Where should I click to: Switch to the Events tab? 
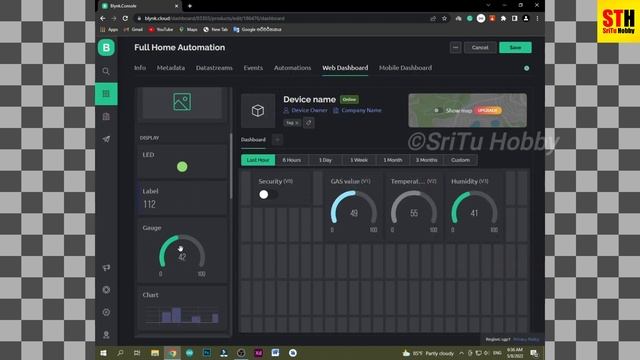click(x=253, y=68)
